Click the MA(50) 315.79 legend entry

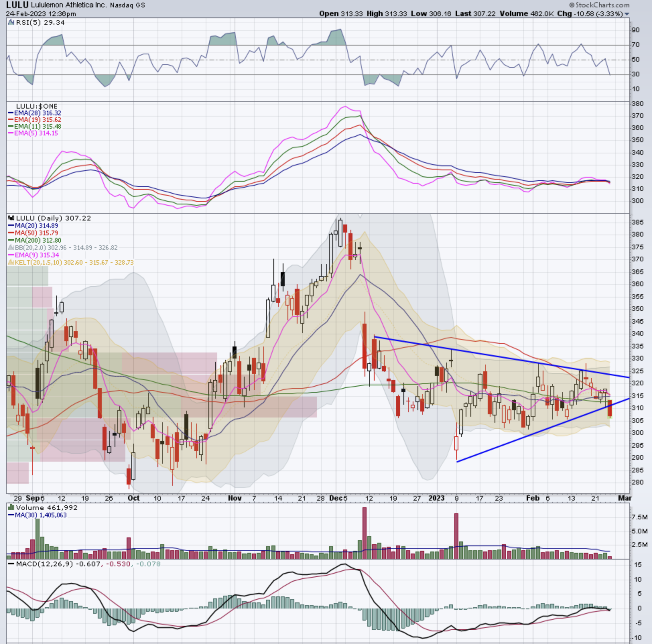[x=33, y=233]
